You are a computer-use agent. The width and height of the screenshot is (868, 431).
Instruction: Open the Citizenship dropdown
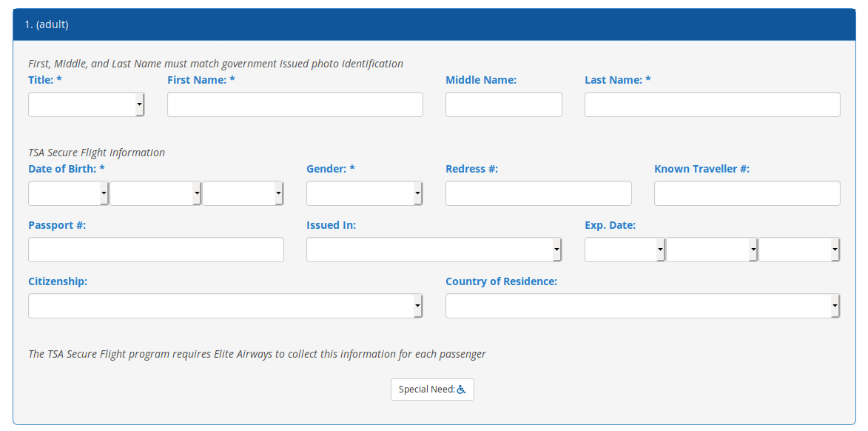tap(225, 306)
